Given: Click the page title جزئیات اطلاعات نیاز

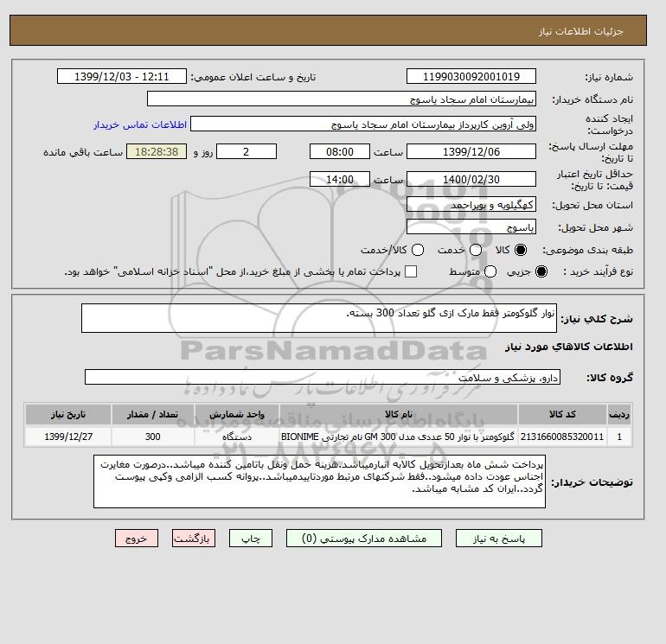Looking at the screenshot, I should click(580, 31).
